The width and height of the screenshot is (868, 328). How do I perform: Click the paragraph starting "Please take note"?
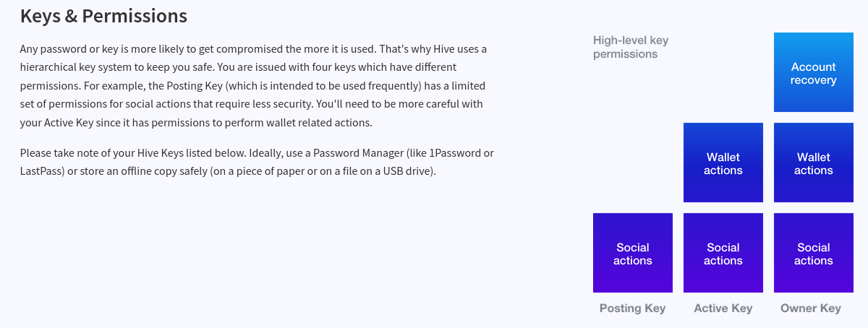257,163
